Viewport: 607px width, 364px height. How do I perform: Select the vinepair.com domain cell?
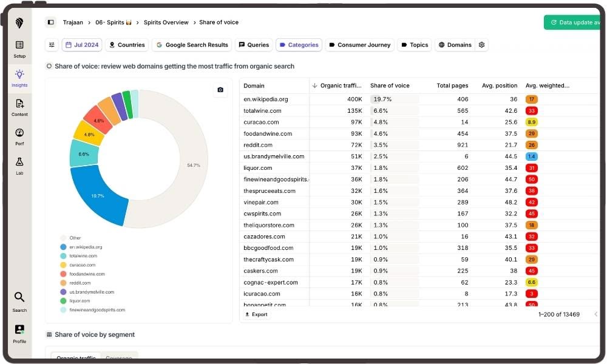coord(275,202)
